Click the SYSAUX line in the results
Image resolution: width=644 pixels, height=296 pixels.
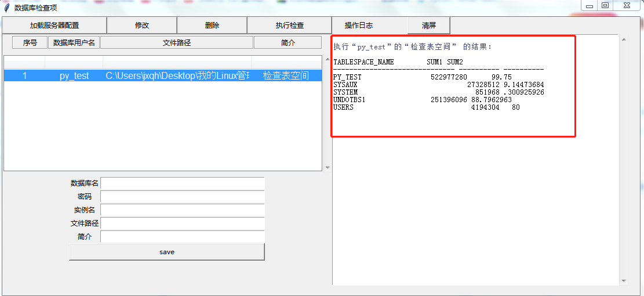[x=439, y=84]
